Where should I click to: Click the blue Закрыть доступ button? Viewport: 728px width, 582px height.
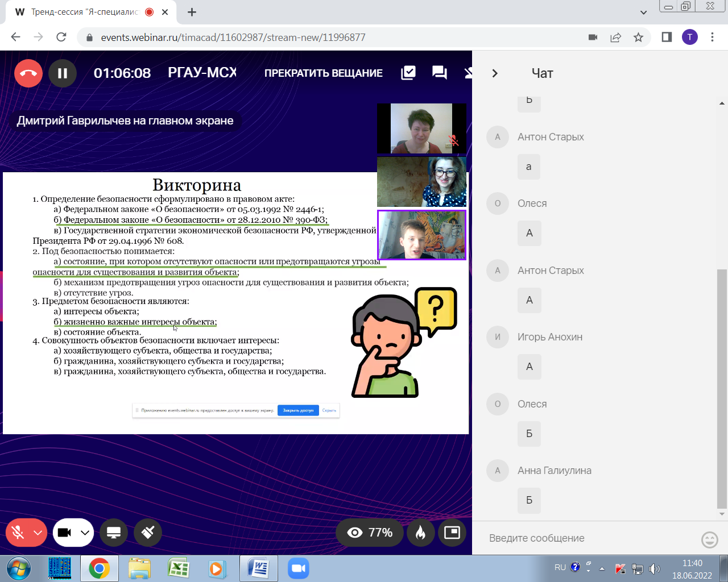point(298,410)
